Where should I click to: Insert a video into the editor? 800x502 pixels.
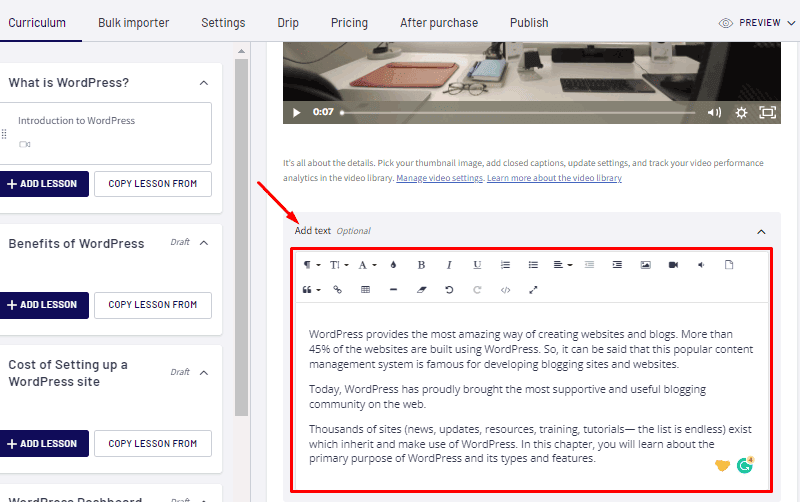[673, 265]
